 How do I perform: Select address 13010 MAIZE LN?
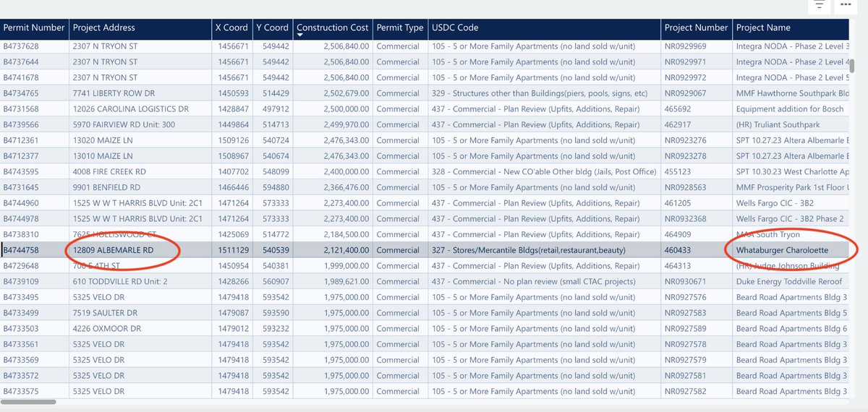click(103, 156)
